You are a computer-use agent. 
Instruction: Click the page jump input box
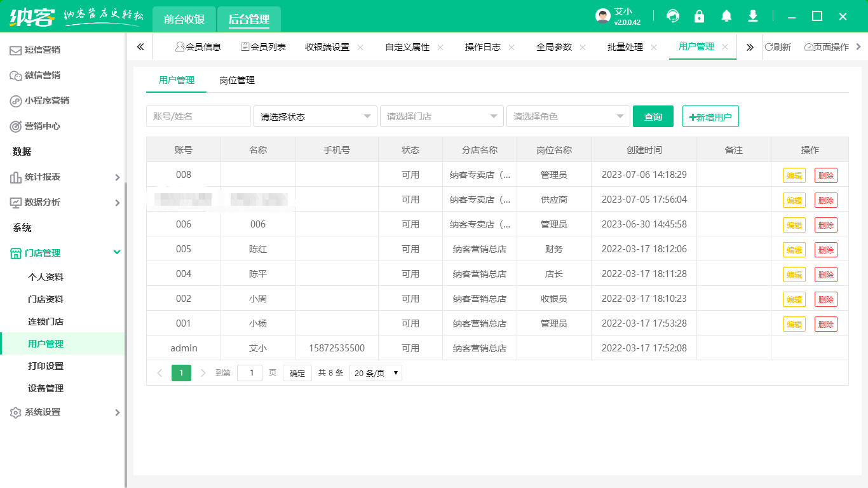coord(250,373)
